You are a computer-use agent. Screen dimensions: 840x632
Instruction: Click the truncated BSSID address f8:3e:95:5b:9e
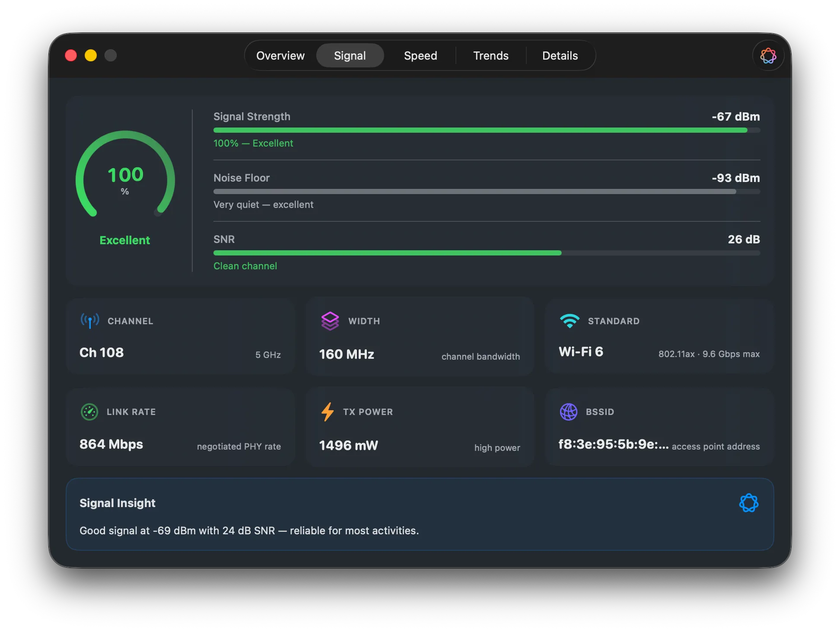613,444
